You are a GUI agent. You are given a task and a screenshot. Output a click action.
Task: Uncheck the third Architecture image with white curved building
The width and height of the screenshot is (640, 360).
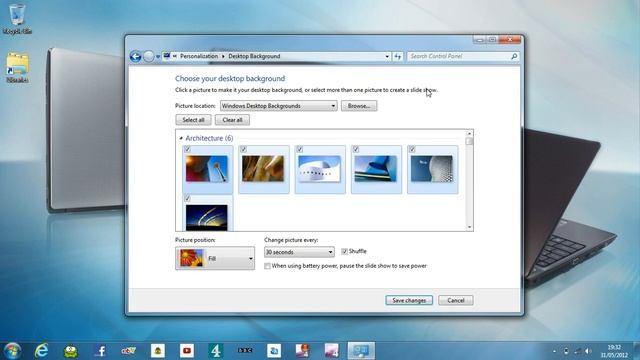[x=300, y=149]
